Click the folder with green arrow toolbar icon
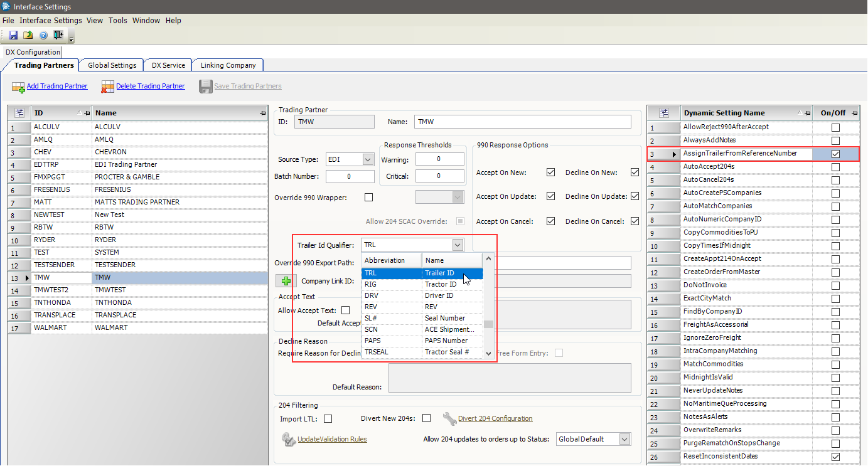This screenshot has height=466, width=868. point(28,35)
